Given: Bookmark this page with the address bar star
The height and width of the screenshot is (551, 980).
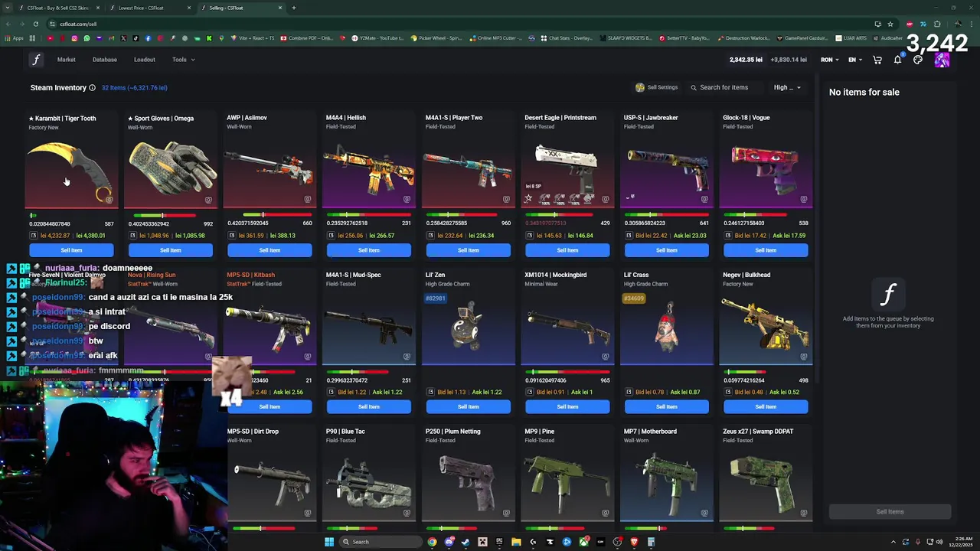Looking at the screenshot, I should [x=890, y=24].
